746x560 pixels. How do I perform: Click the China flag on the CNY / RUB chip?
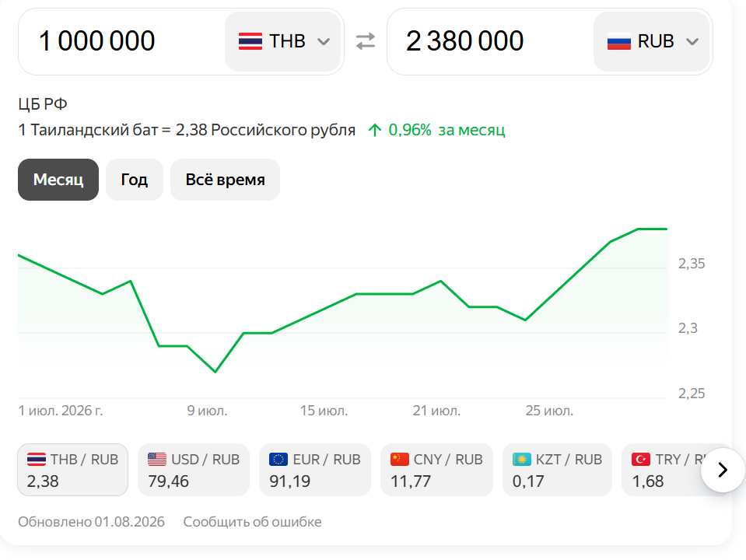coord(400,459)
